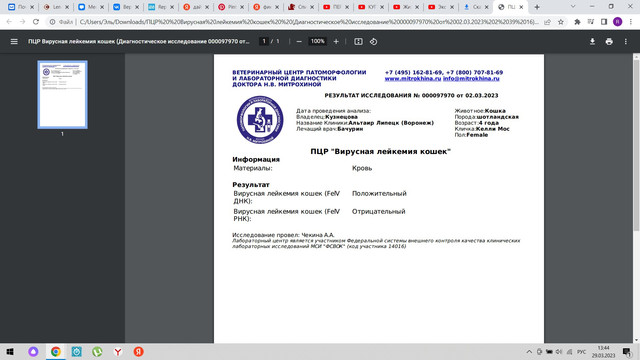640x360 pixels.
Task: Open the network icon in system tray
Action: click(569, 351)
